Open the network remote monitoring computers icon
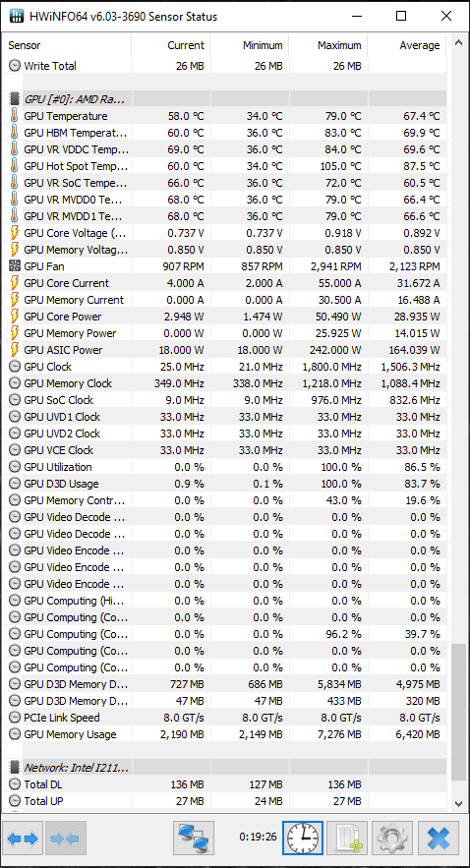The width and height of the screenshot is (470, 868). 193,839
